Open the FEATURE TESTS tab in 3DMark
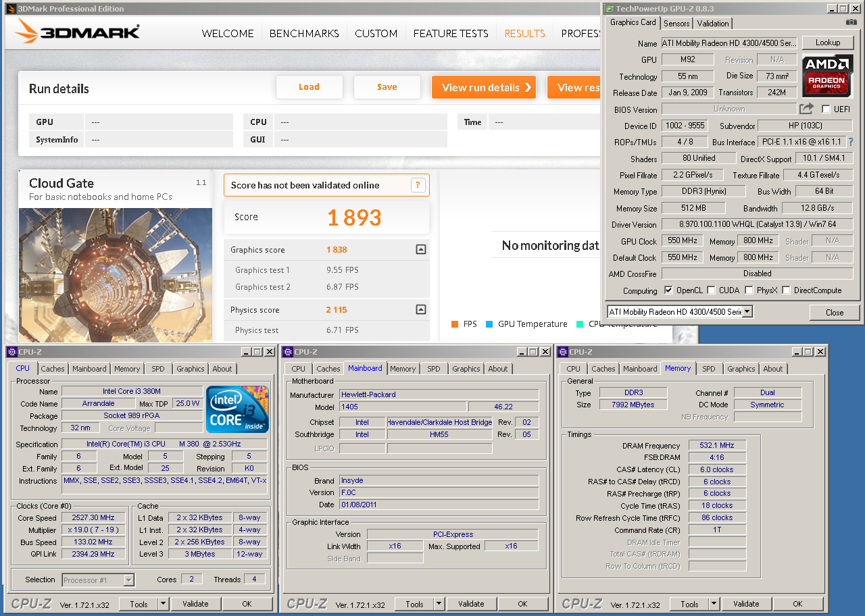This screenshot has width=865, height=616. pos(451,33)
